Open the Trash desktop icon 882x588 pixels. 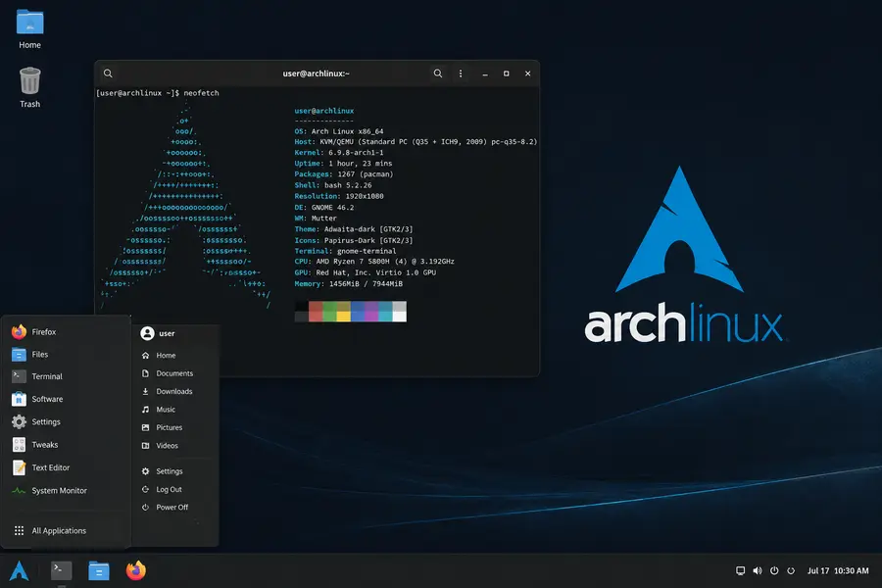point(29,87)
